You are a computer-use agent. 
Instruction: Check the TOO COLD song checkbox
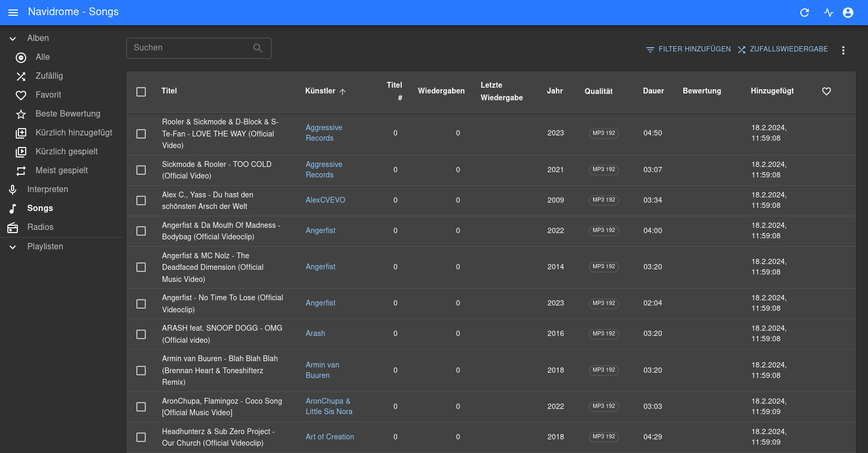coord(141,170)
